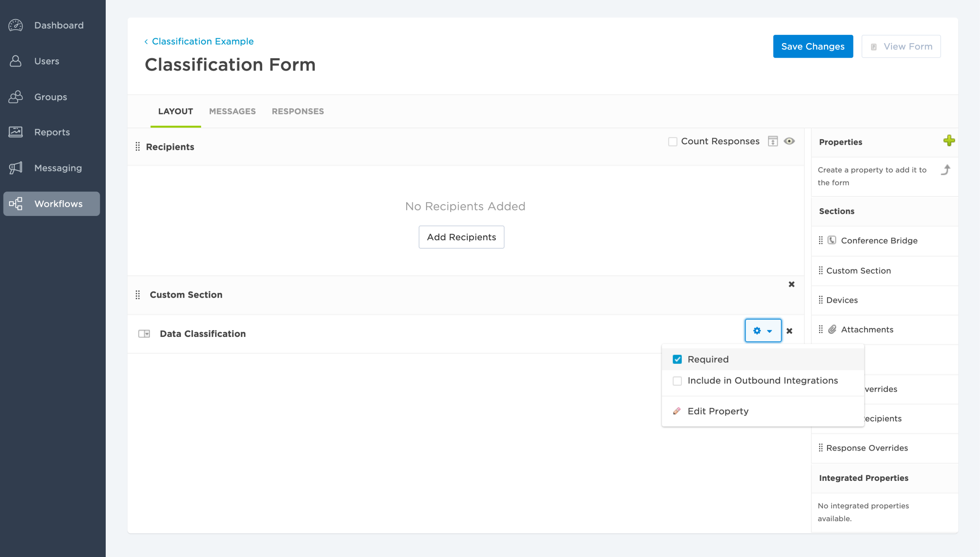This screenshot has width=980, height=557.
Task: Click drag handle beside Devices
Action: (820, 300)
